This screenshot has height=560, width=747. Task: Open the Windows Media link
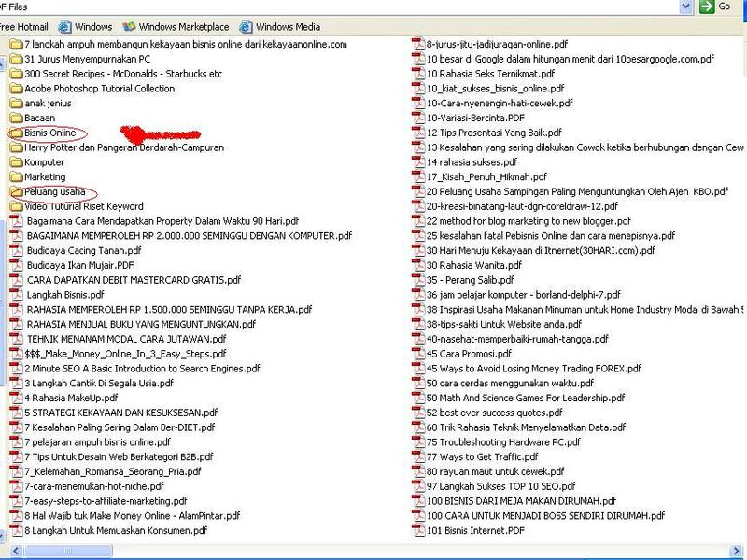279,27
